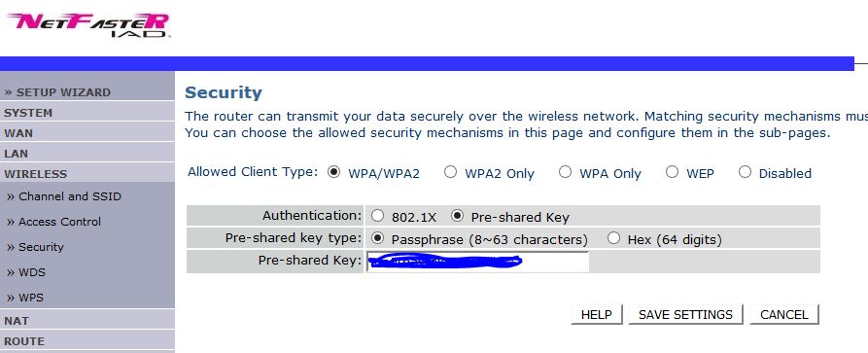This screenshot has height=353, width=868.
Task: Choose 802.1X authentication
Action: click(377, 215)
